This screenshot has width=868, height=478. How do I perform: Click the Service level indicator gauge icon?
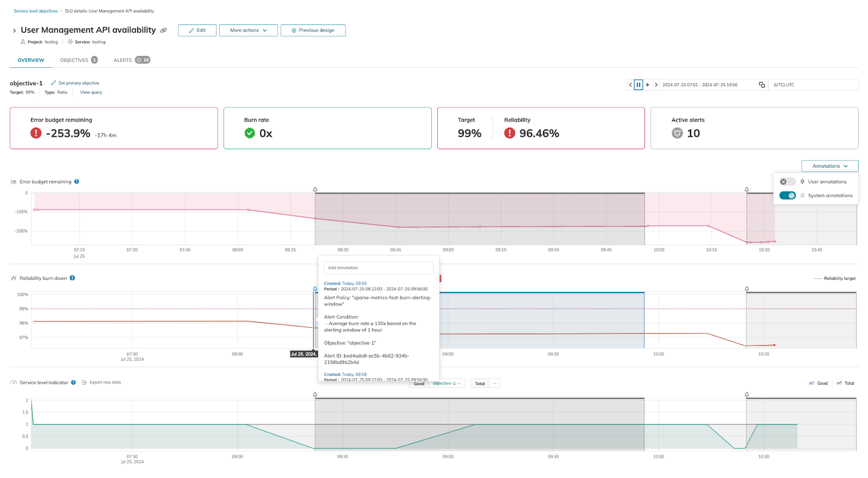[x=14, y=383]
